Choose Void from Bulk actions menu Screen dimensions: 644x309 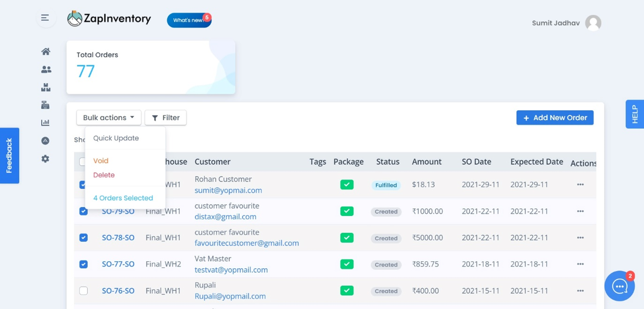[101, 161]
